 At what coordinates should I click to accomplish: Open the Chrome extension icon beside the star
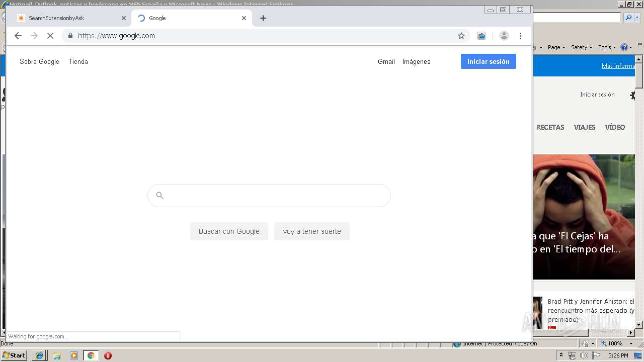pos(481,36)
